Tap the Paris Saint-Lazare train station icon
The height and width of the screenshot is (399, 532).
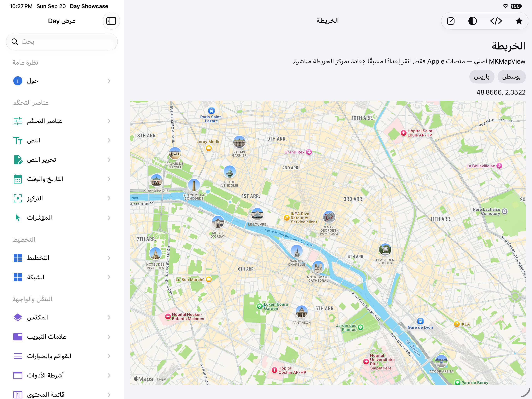211,111
